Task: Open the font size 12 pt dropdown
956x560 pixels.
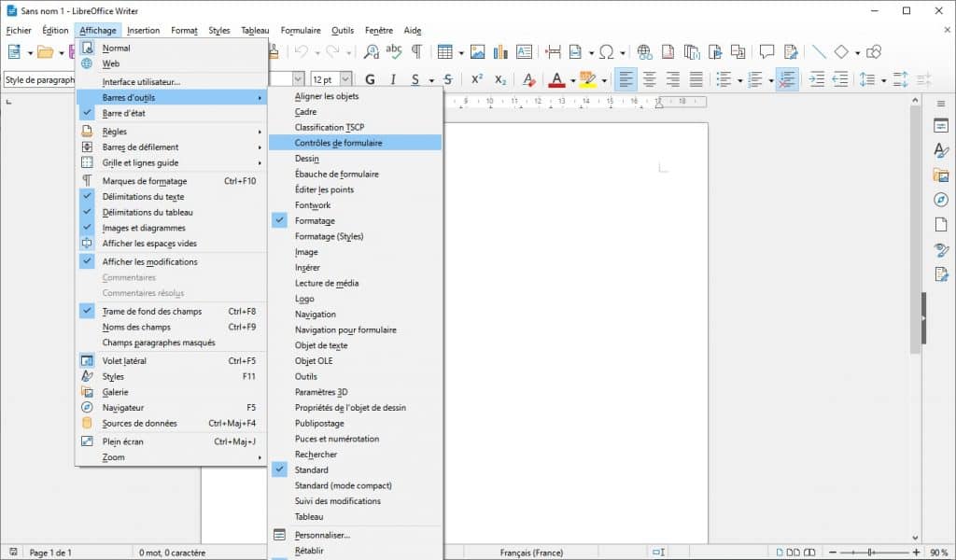Action: pyautogui.click(x=345, y=79)
